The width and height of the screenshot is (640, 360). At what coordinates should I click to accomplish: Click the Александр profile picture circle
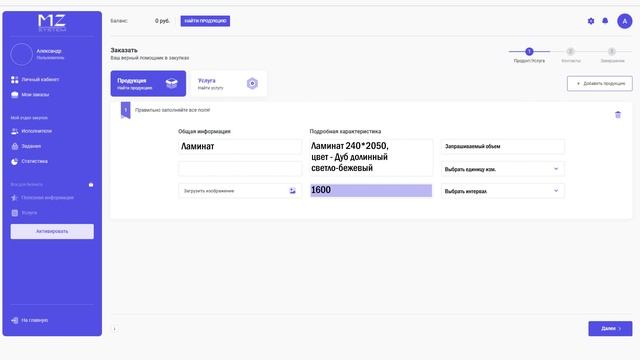tap(21, 54)
